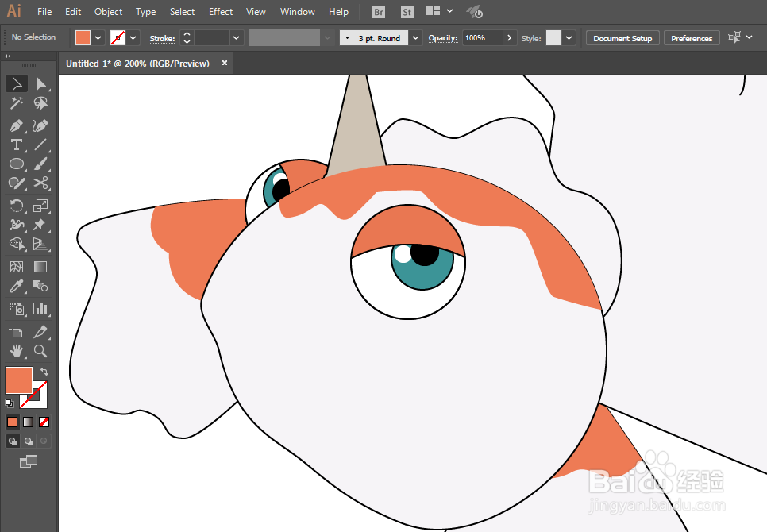Select the Gradient tool
Viewport: 767px width, 532px height.
coord(40,267)
